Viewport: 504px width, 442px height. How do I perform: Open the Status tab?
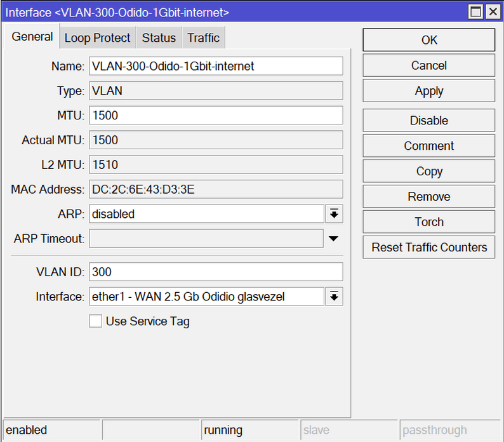(x=159, y=38)
